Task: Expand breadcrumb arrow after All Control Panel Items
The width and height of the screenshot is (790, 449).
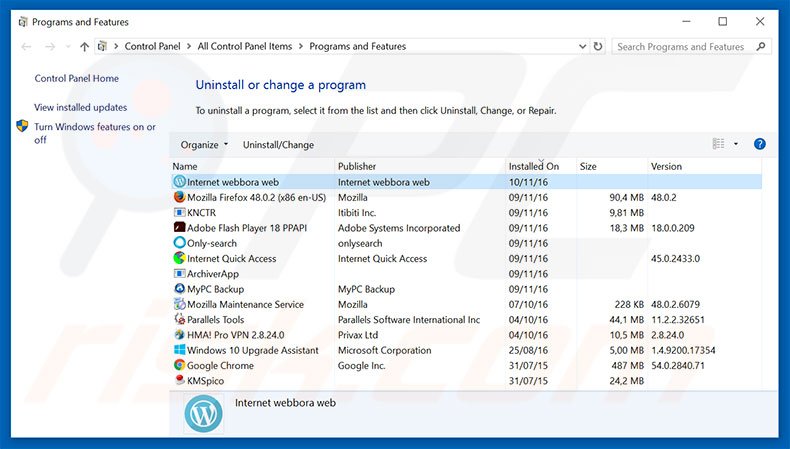Action: (x=301, y=46)
